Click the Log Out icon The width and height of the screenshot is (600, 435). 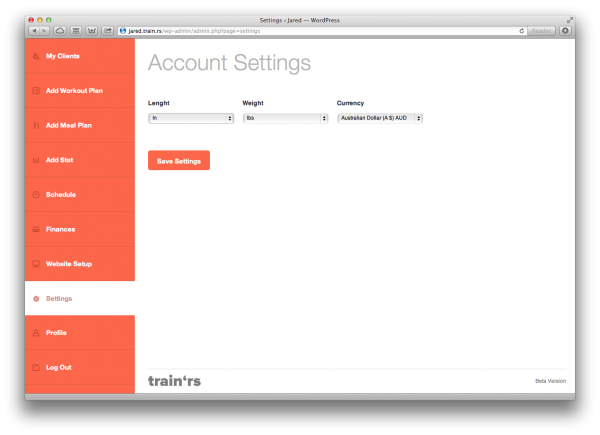tap(36, 367)
